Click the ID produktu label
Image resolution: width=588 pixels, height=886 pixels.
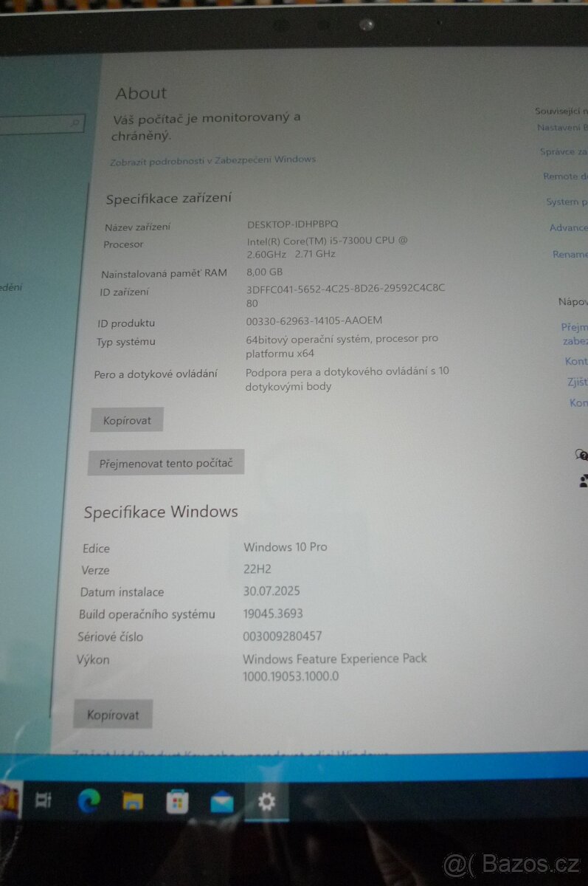click(126, 323)
